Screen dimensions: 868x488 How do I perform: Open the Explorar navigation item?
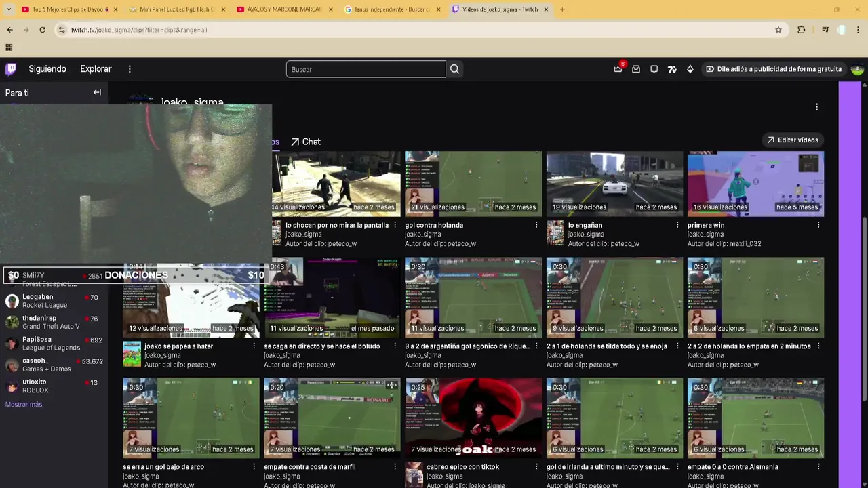(x=96, y=69)
